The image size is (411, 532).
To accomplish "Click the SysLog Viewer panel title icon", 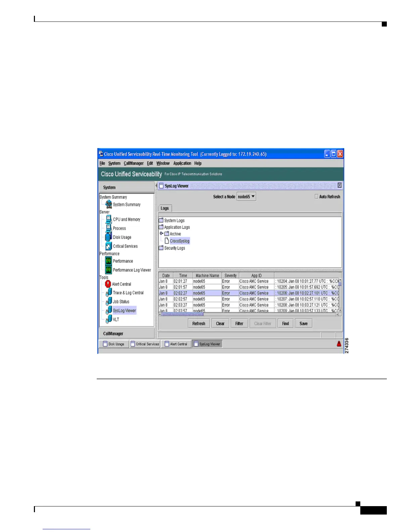I will point(161,186).
